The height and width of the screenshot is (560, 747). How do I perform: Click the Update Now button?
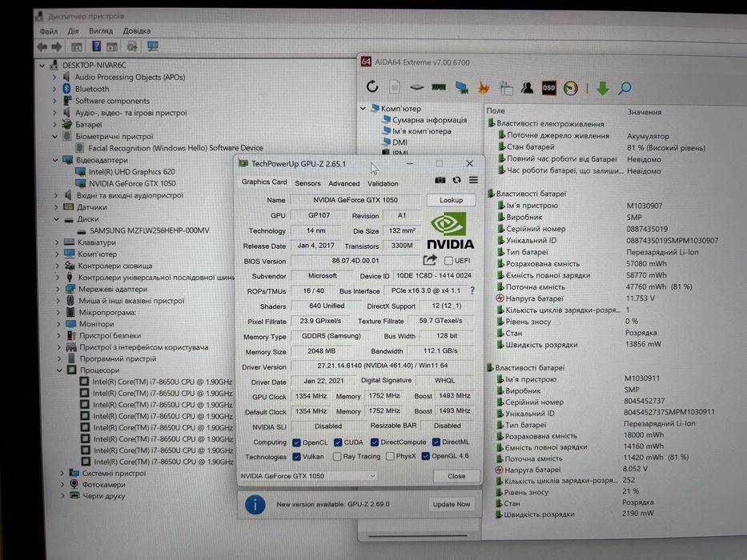click(x=451, y=504)
